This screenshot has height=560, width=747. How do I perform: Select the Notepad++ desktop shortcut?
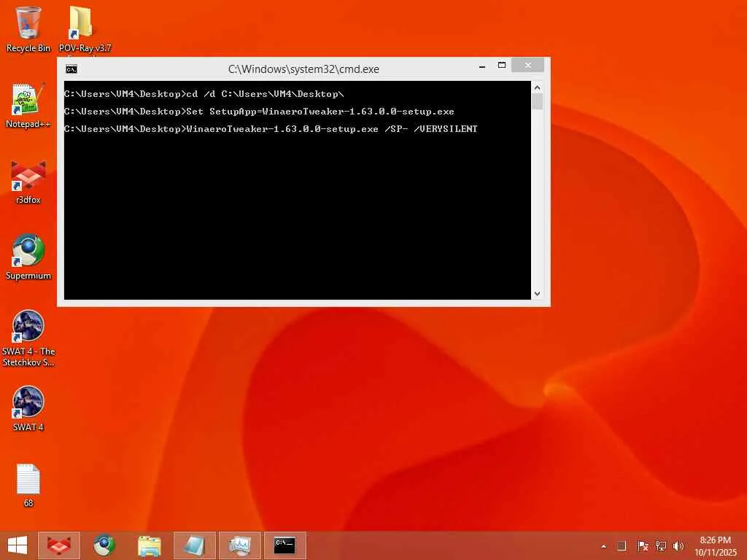28,106
